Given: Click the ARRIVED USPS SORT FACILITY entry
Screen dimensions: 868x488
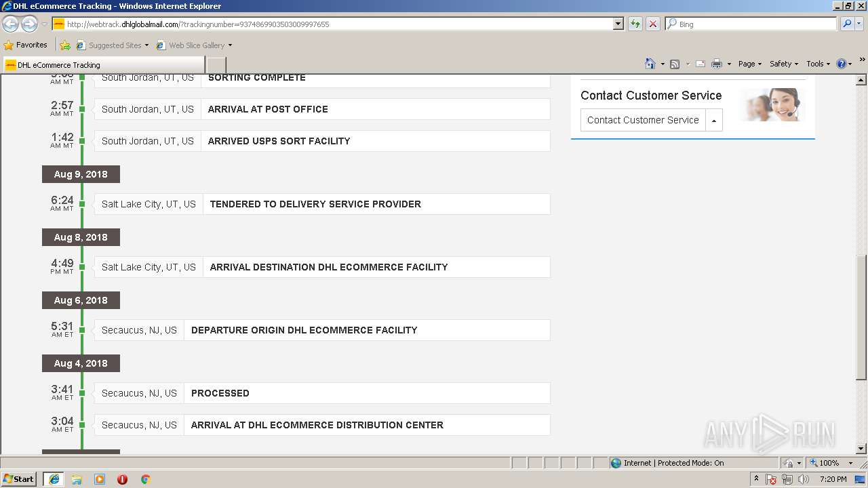Looking at the screenshot, I should coord(322,141).
